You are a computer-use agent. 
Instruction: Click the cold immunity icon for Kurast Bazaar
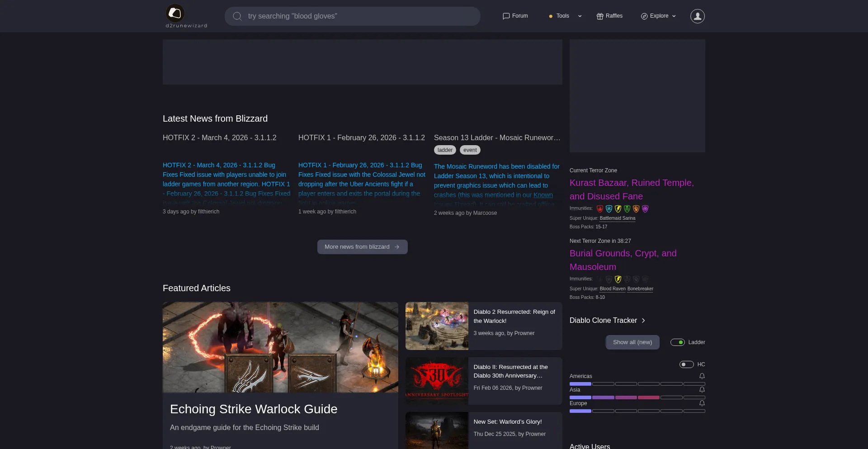(x=609, y=209)
